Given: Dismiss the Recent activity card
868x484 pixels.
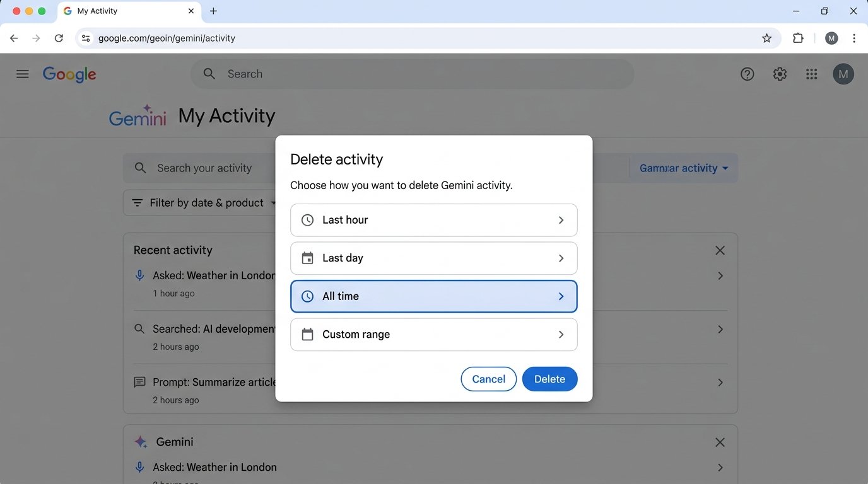Looking at the screenshot, I should 720,251.
